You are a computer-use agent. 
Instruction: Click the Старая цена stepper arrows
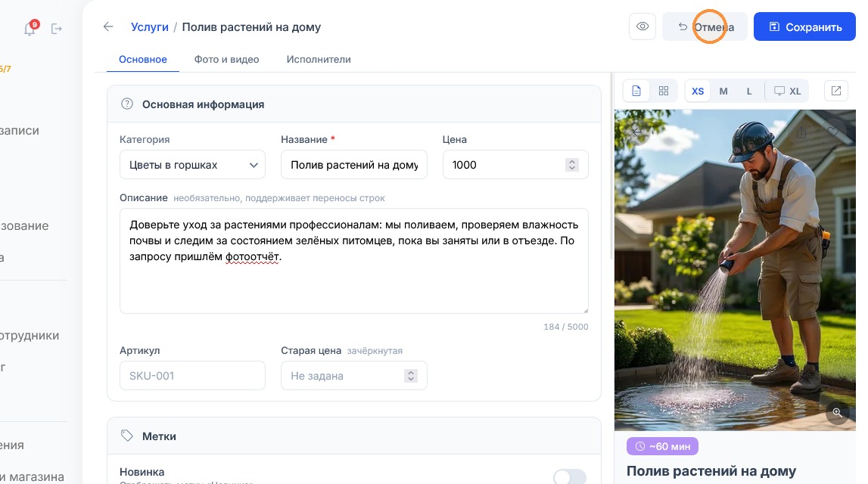point(411,376)
